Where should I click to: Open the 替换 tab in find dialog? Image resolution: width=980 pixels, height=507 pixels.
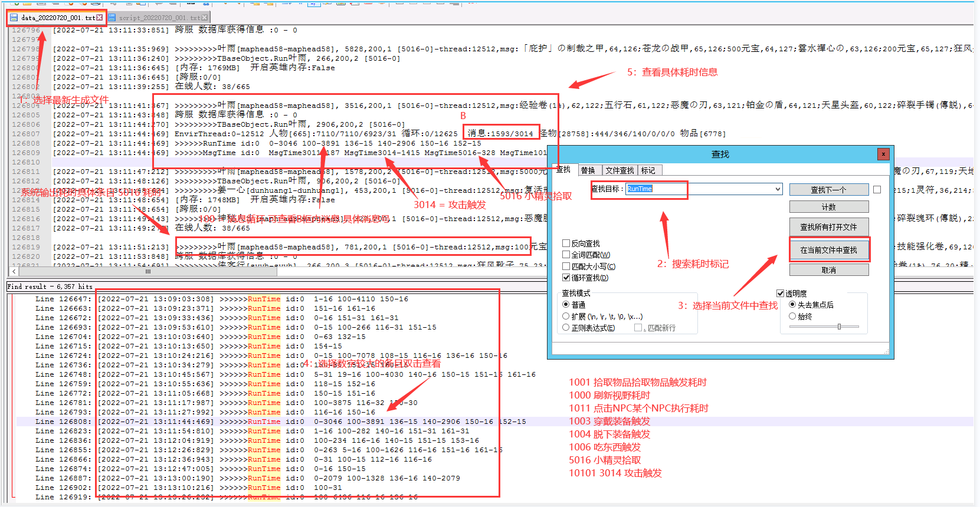coord(588,170)
